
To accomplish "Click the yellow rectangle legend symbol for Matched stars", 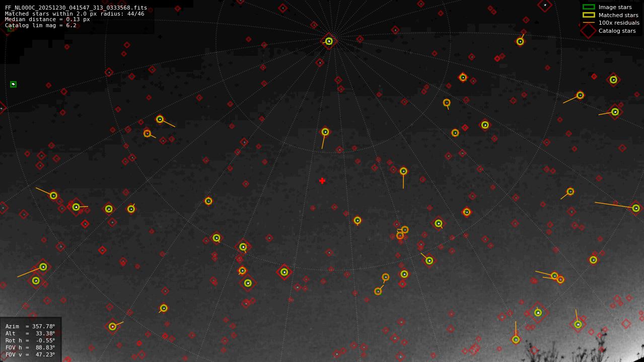I will coord(589,15).
